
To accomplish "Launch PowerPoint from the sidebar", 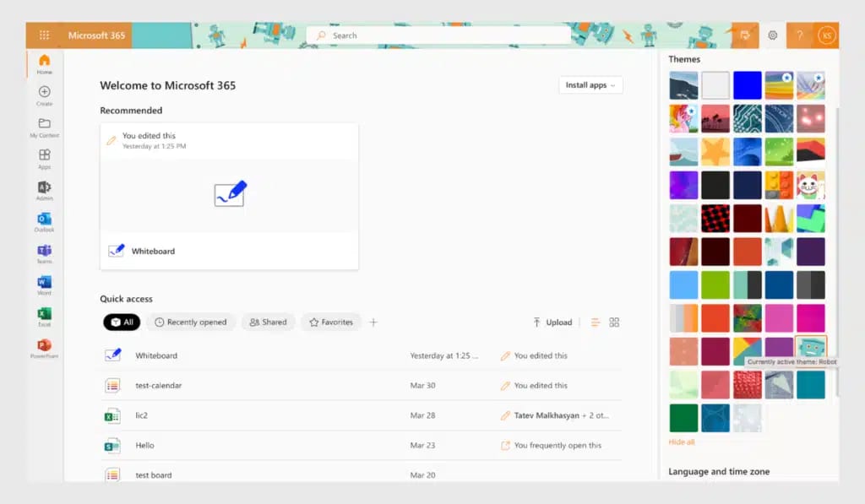I will click(x=45, y=348).
